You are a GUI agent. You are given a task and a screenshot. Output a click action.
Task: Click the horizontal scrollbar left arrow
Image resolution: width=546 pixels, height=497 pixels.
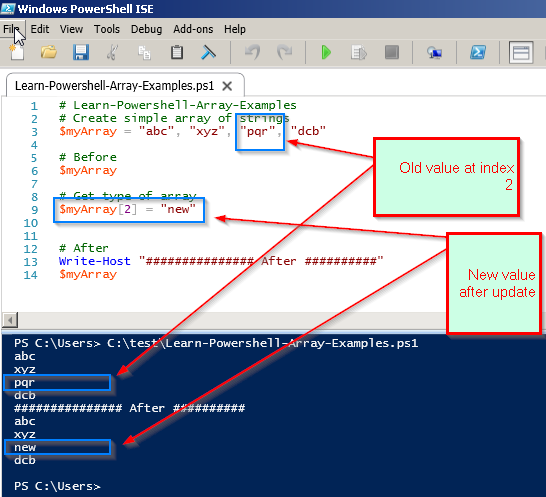[x=10, y=320]
